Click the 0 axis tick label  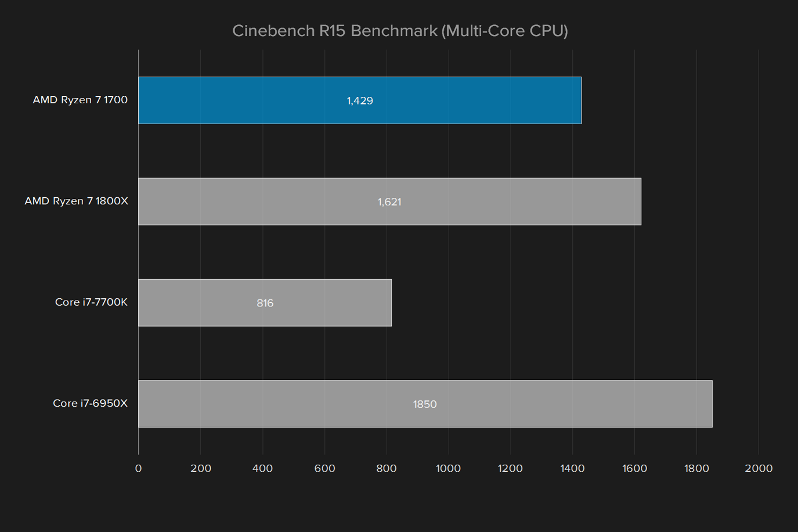point(138,468)
